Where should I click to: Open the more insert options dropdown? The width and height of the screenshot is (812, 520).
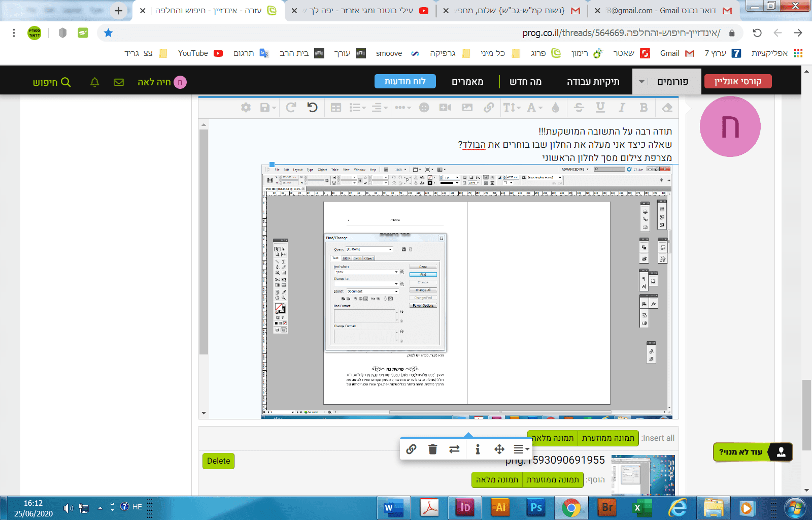(x=402, y=107)
